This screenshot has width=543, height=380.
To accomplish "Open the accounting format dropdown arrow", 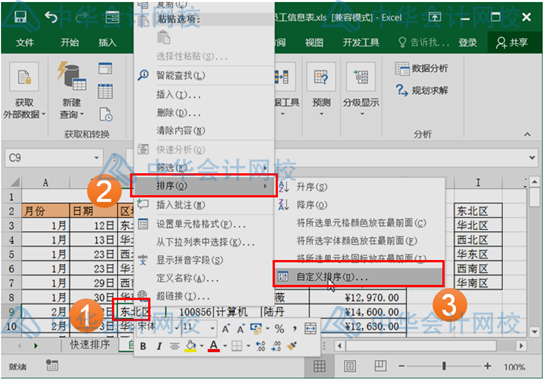I will point(268,328).
